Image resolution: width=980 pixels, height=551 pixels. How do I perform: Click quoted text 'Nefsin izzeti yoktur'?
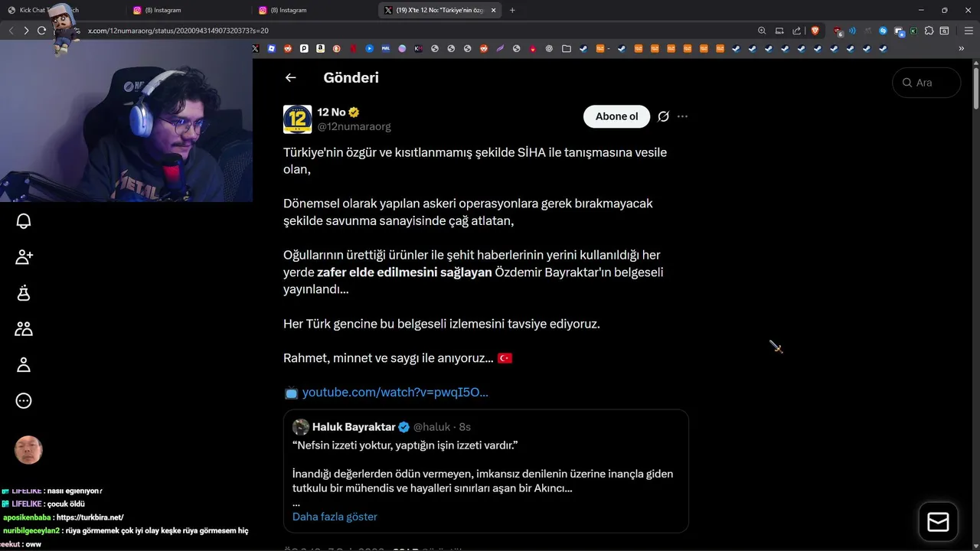pos(405,445)
